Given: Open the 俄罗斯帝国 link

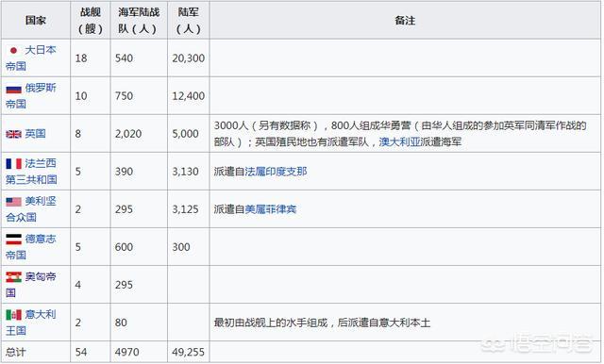Looking at the screenshot, I should point(31,96).
